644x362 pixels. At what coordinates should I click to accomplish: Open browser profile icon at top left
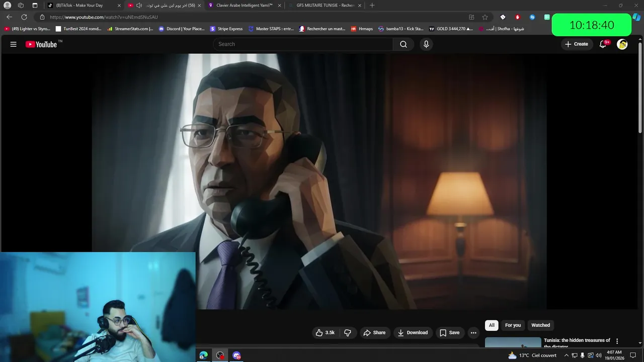coord(7,6)
